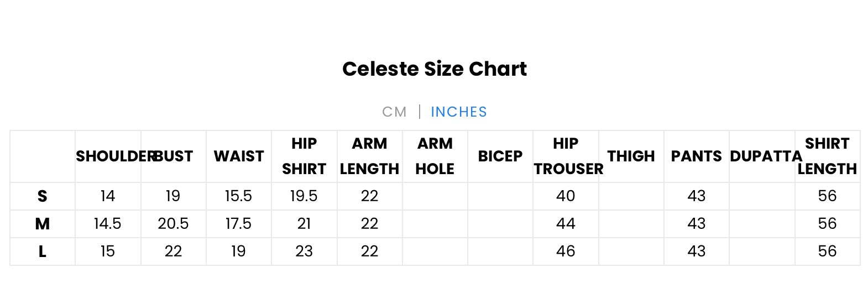Click the Celeste Size Chart title

pos(435,69)
